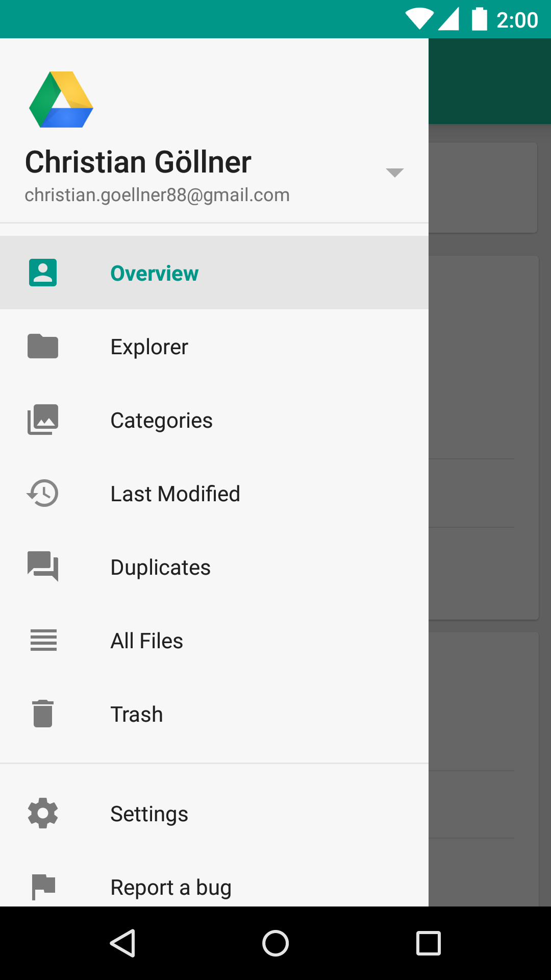This screenshot has width=551, height=980.
Task: Tap the Last Modified history clock icon
Action: (x=43, y=493)
